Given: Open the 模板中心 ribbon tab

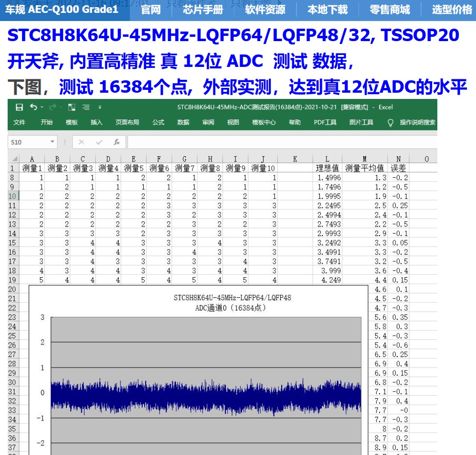Looking at the screenshot, I should pyautogui.click(x=264, y=122).
